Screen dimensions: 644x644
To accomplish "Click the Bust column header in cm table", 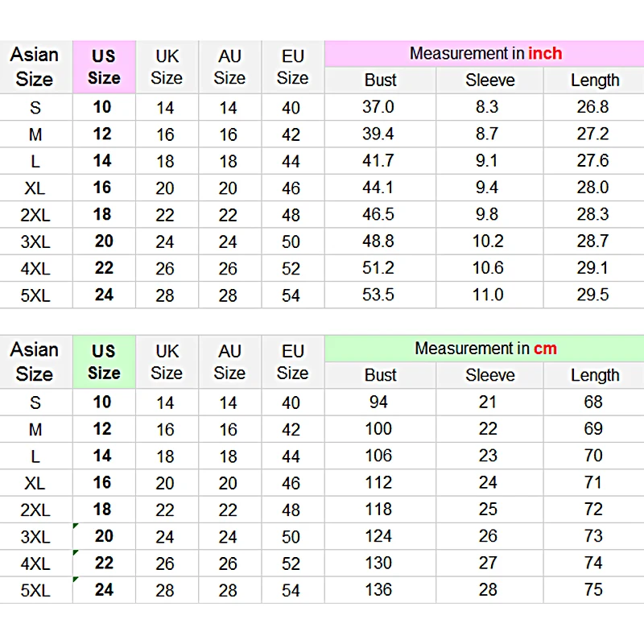I will [x=380, y=375].
